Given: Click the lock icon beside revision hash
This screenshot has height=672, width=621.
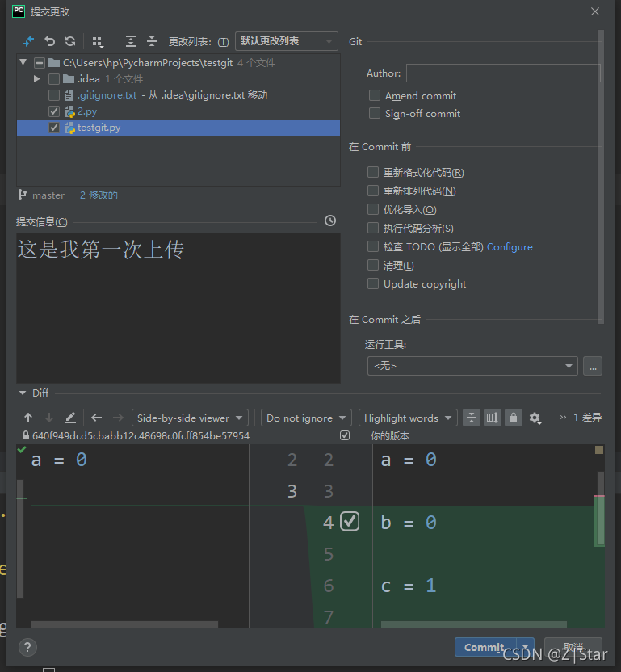Looking at the screenshot, I should [26, 436].
